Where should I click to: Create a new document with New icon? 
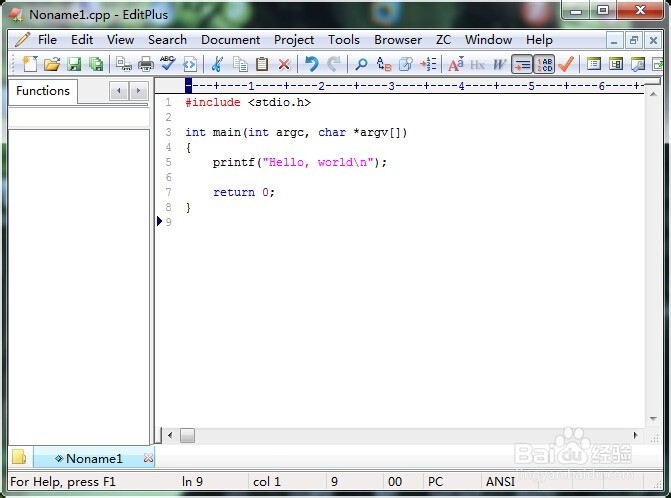30,64
